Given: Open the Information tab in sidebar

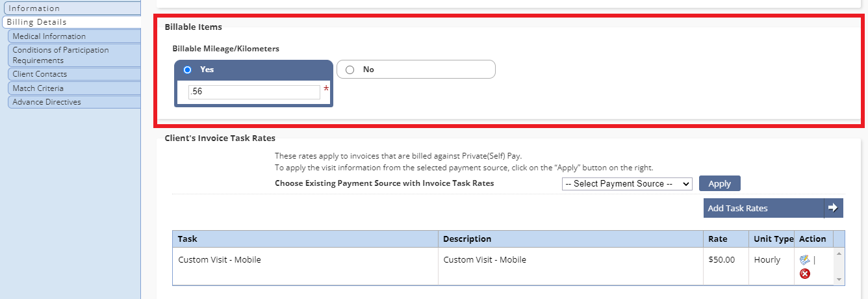Looking at the screenshot, I should point(70,8).
